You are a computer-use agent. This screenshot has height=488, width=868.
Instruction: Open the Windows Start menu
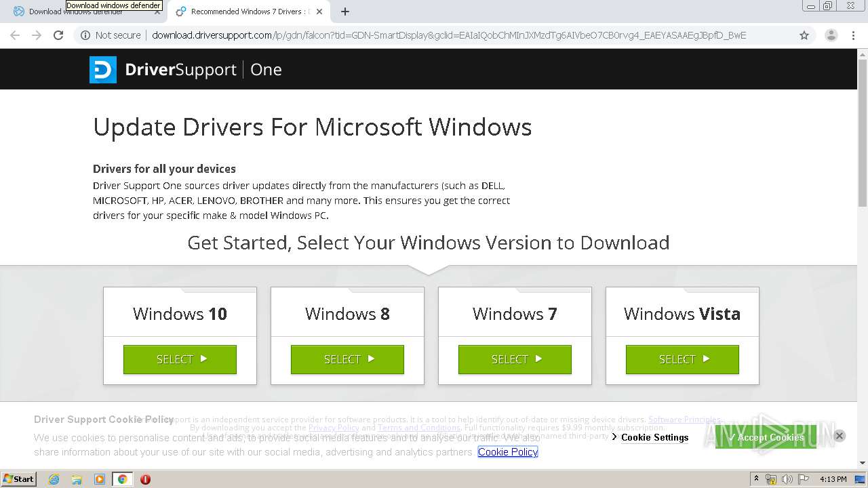pyautogui.click(x=18, y=479)
